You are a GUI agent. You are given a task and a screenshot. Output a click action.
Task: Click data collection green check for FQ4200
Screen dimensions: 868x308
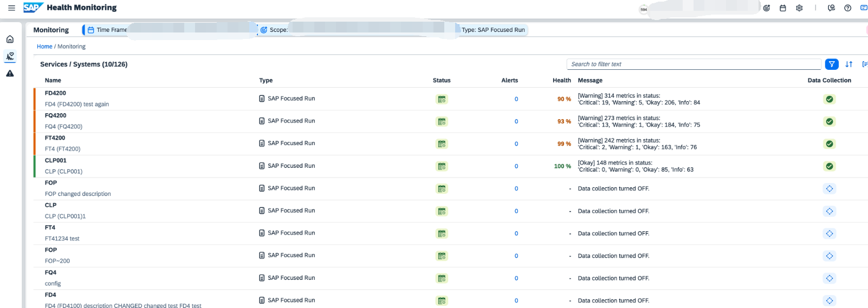(830, 122)
